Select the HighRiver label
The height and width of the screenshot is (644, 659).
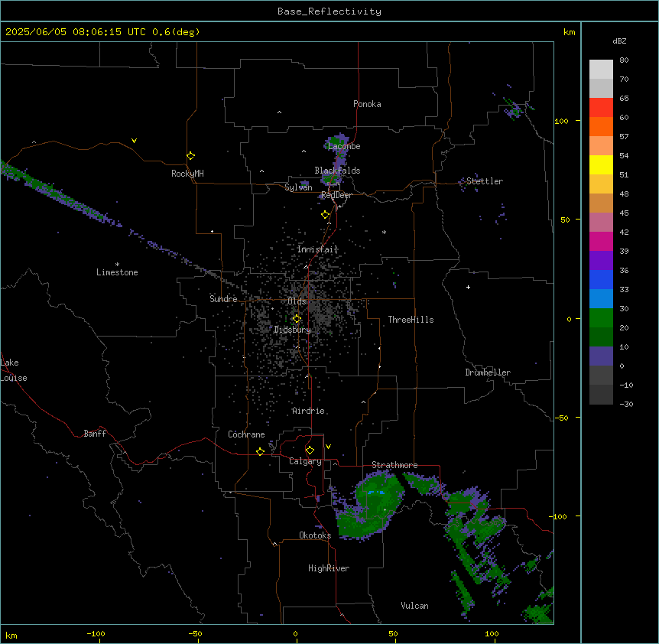(329, 568)
